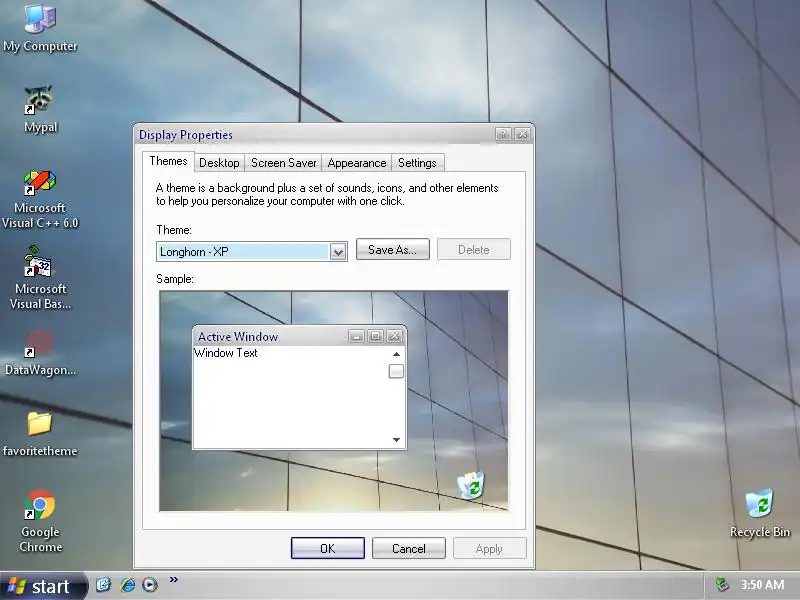The image size is (800, 600).
Task: Click the disabled Delete theme button
Action: click(x=473, y=249)
